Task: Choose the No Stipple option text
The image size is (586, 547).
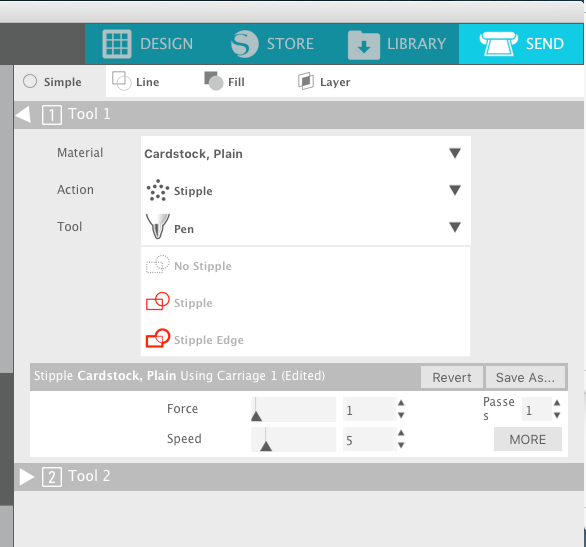Action: tap(203, 266)
